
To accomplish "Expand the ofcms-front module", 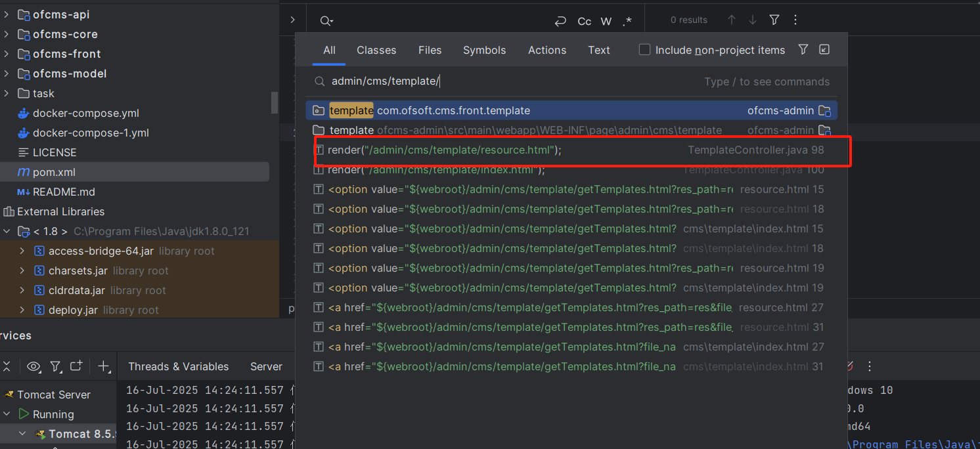I will click(x=7, y=54).
